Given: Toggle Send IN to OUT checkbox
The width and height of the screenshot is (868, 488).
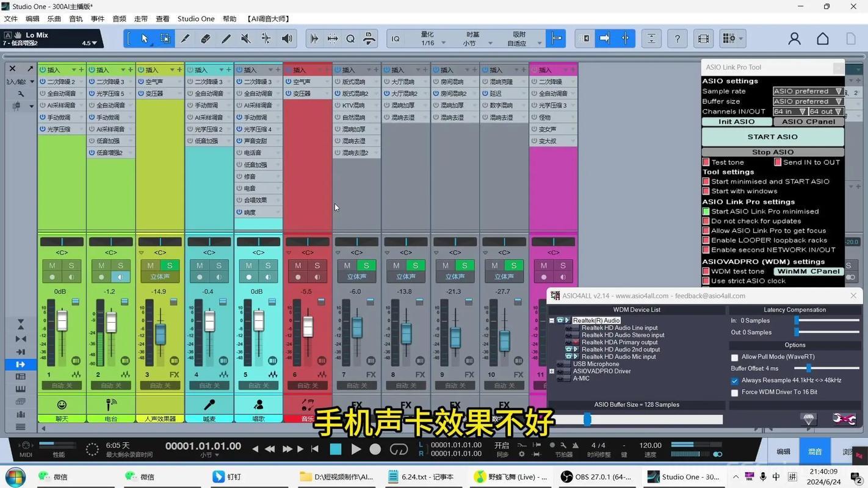Looking at the screenshot, I should tap(778, 162).
